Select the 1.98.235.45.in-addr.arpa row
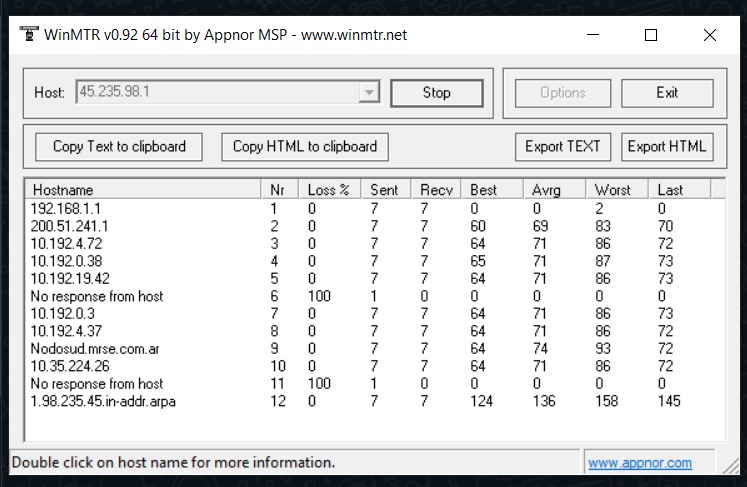The image size is (747, 487). coord(374,401)
